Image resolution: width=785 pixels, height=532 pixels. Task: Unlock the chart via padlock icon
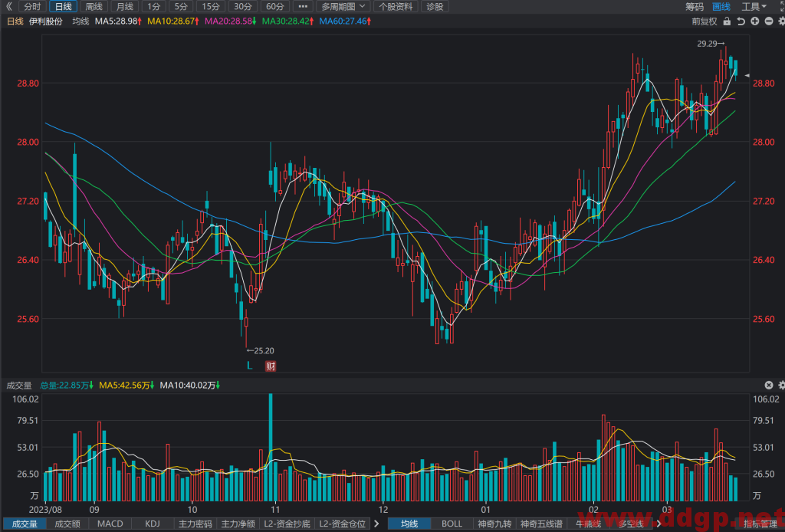point(727,21)
